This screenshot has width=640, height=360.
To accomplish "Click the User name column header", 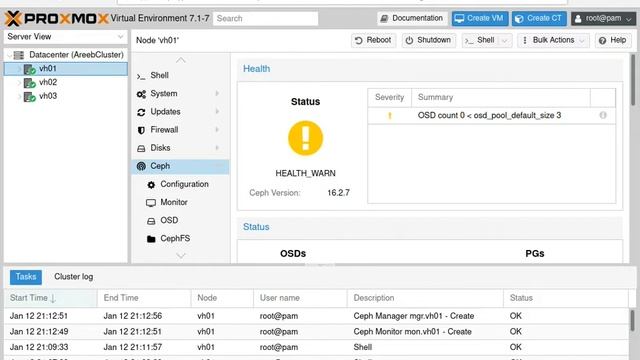I will 300,298.
